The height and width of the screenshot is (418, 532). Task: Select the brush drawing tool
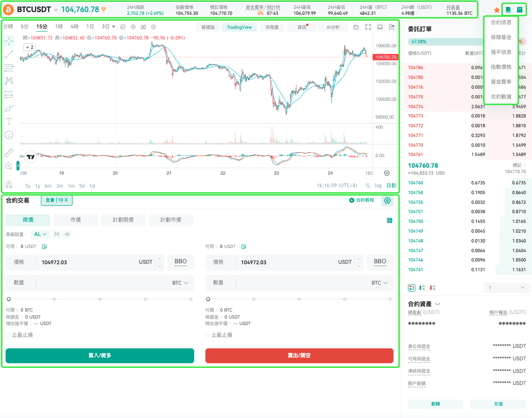(x=9, y=108)
